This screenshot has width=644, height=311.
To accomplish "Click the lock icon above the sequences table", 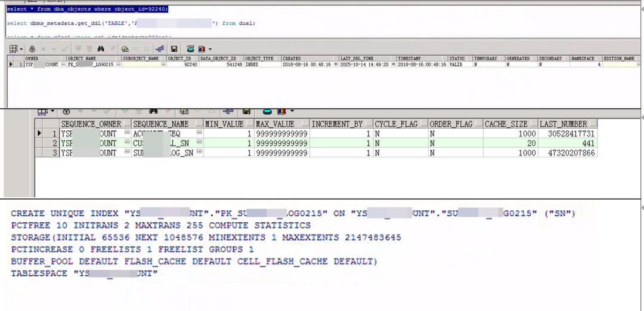I will click(66, 111).
